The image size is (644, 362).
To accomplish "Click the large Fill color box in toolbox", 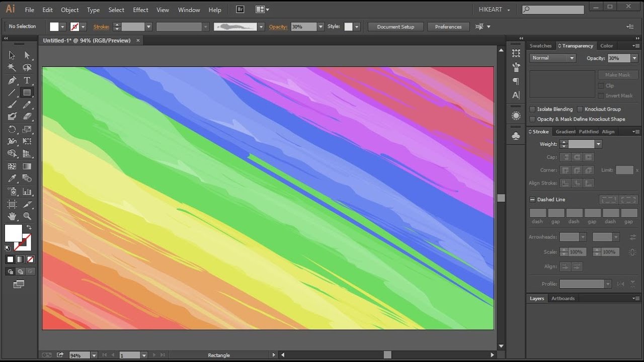I will pos(14,233).
